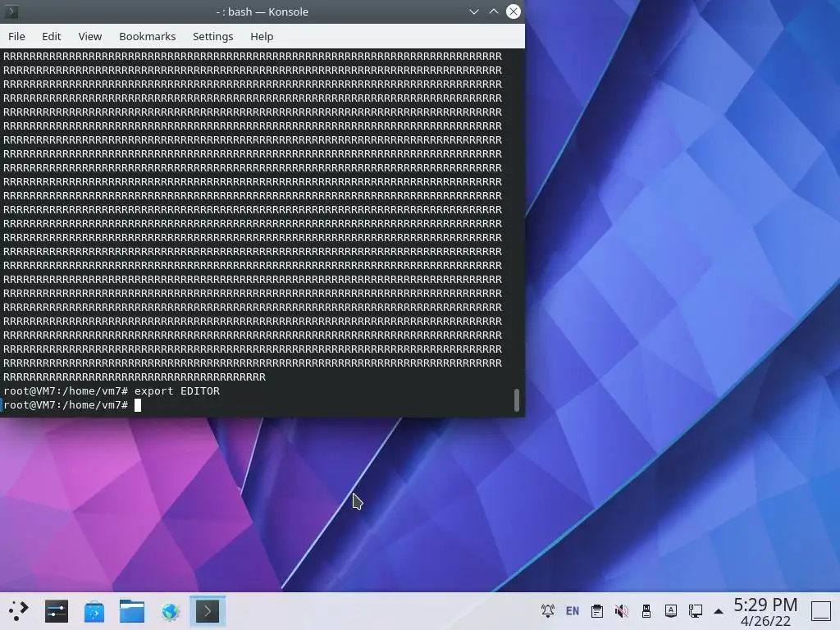Click the 'export EDITOR' command line
840x630 pixels.
[112, 391]
